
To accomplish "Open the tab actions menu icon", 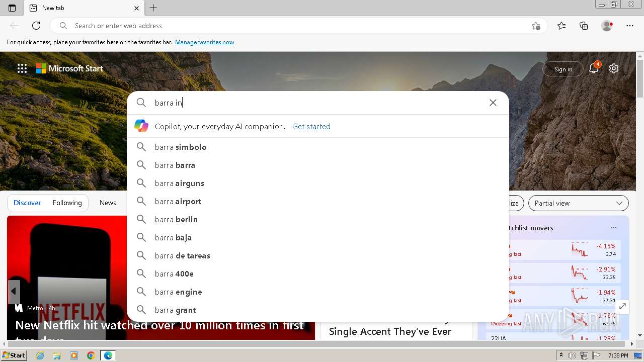I will coord(12,8).
